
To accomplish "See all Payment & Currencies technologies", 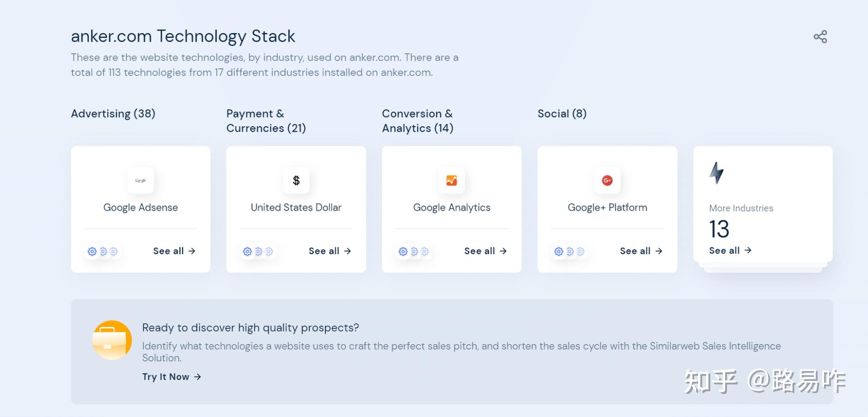I will coord(330,251).
